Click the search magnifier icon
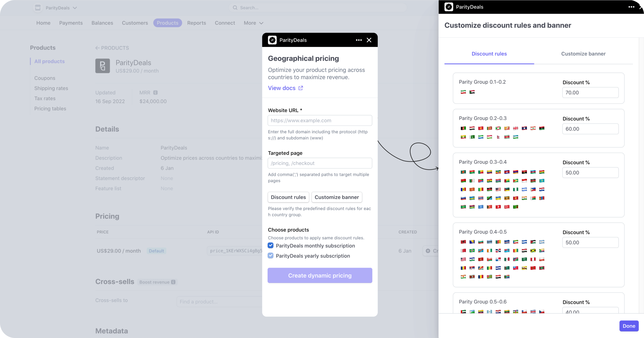644x338 pixels. click(235, 8)
